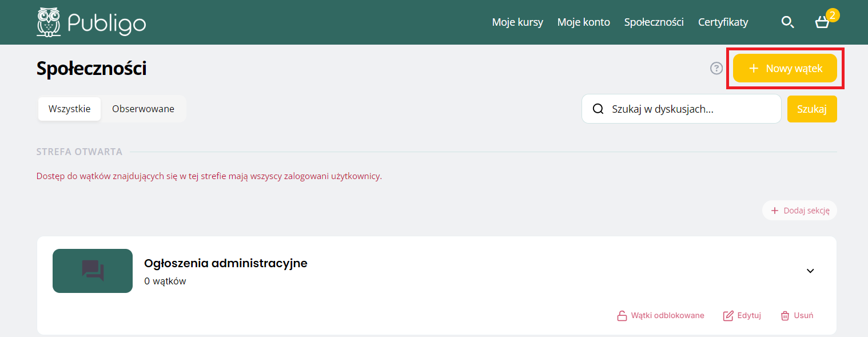This screenshot has height=337, width=868.
Task: Click the Ogłoszenia administracyjne chat bubble thumbnail
Action: pyautogui.click(x=93, y=271)
